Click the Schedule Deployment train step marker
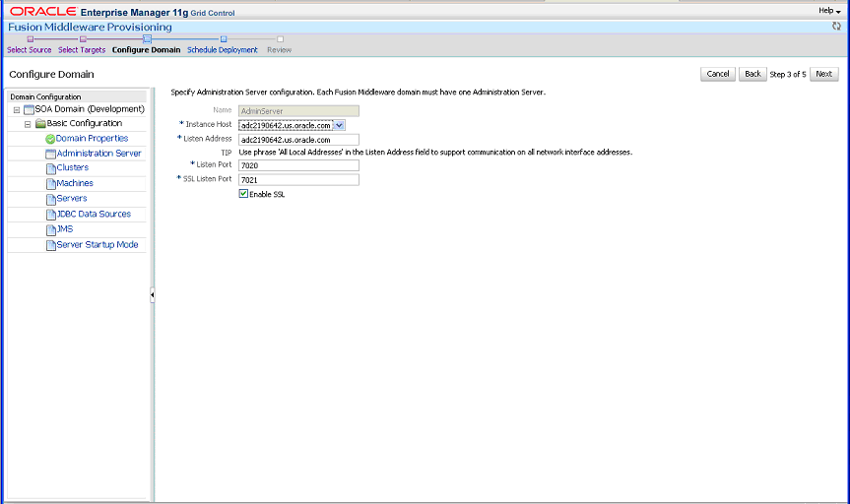Image resolution: width=850 pixels, height=504 pixels. (x=224, y=39)
